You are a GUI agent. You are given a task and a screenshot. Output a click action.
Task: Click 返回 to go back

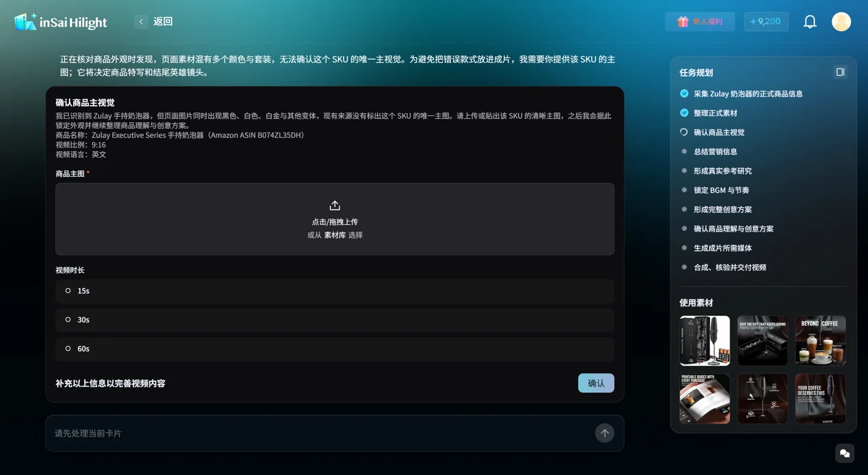[x=163, y=22]
